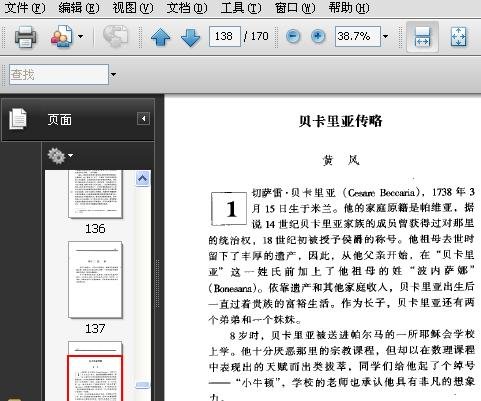Click the Print icon in toolbar
This screenshot has height=401, width=481.
[26, 36]
